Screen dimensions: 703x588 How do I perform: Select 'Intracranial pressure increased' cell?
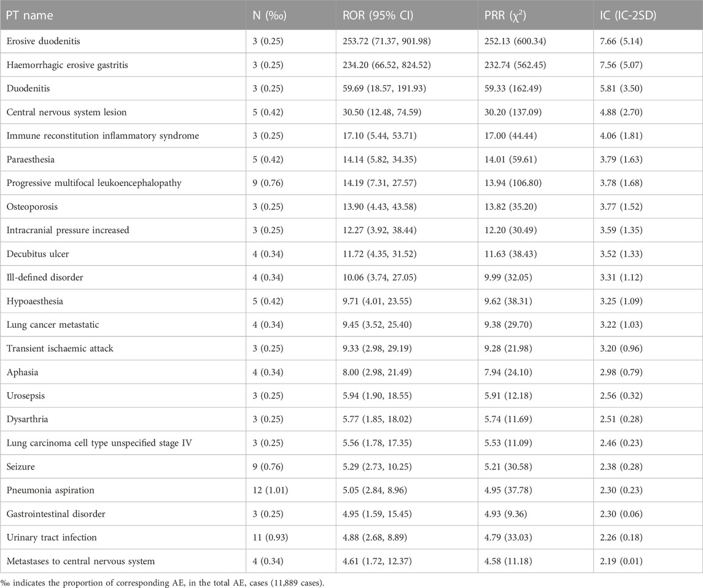click(68, 230)
